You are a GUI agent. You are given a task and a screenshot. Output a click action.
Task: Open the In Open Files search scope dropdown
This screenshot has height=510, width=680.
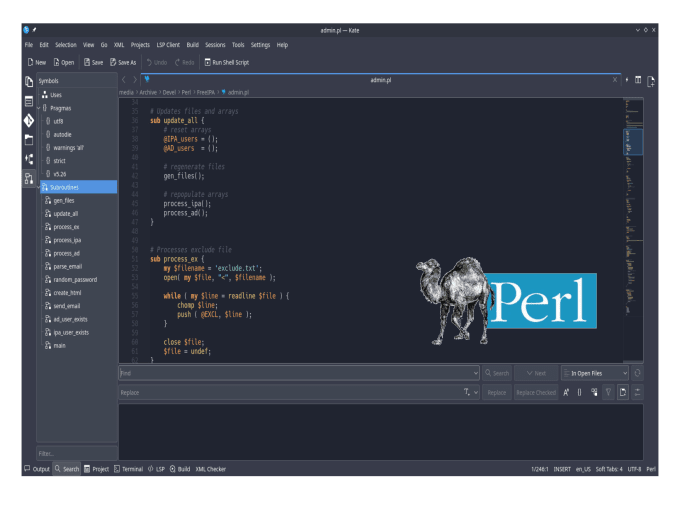pyautogui.click(x=595, y=373)
